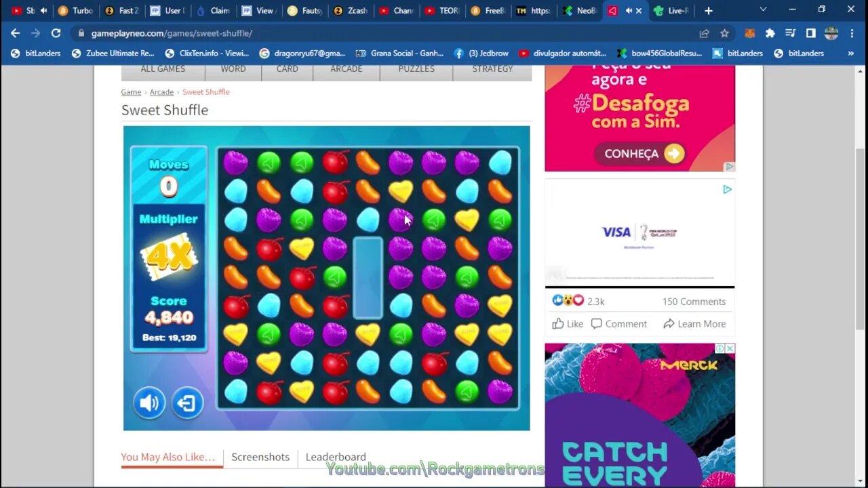Go back to the previous page

[16, 33]
